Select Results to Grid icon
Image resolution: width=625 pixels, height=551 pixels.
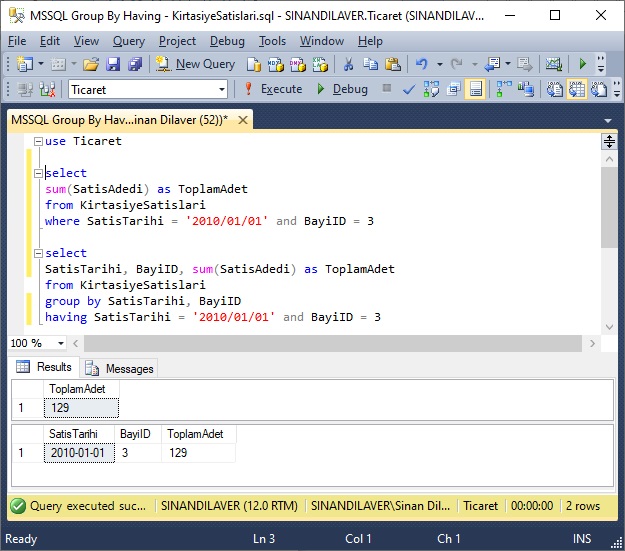coord(576,89)
